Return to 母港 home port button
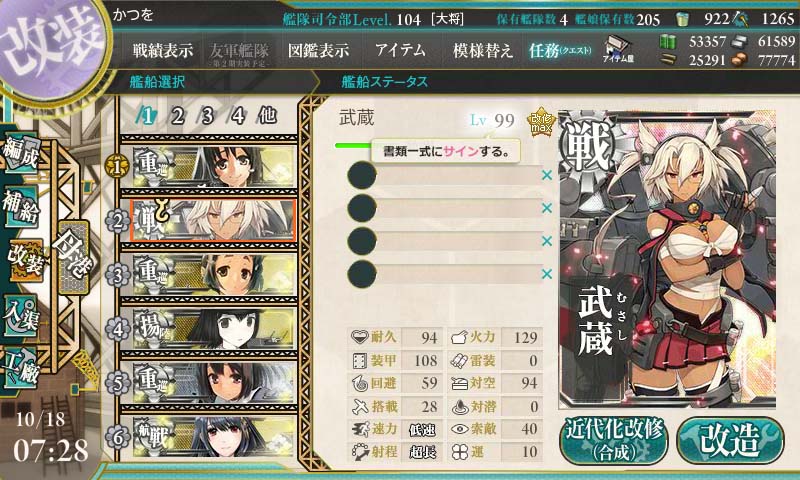The height and width of the screenshot is (480, 800). [73, 257]
